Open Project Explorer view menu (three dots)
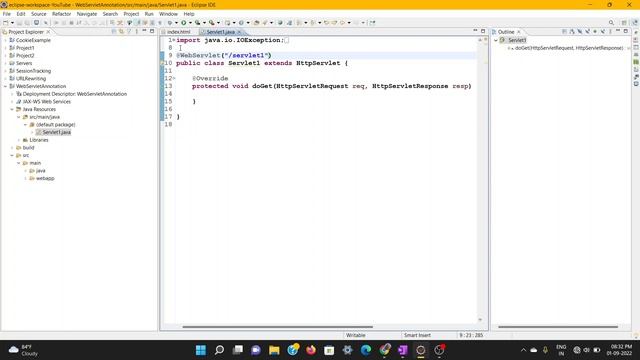The width and height of the screenshot is (640, 360). (x=136, y=31)
